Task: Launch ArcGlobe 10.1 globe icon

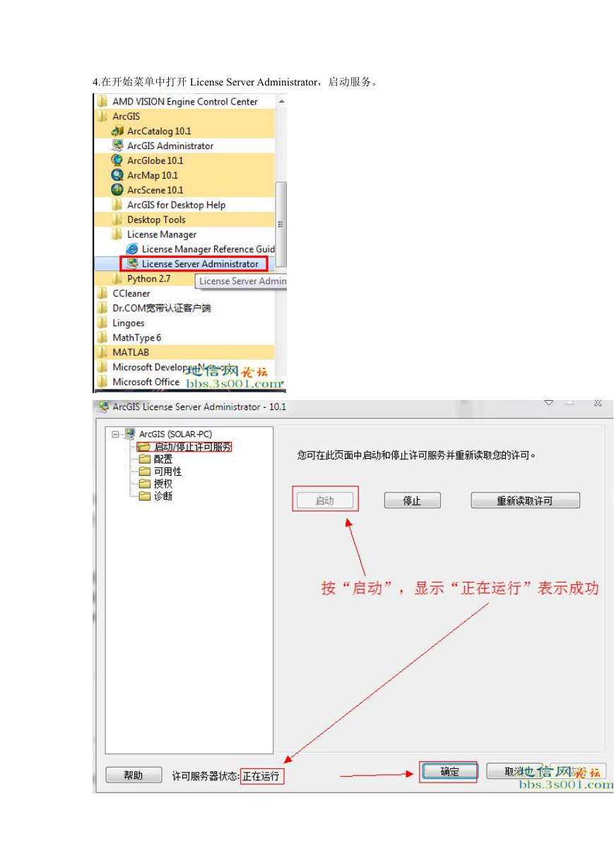Action: pyautogui.click(x=117, y=160)
